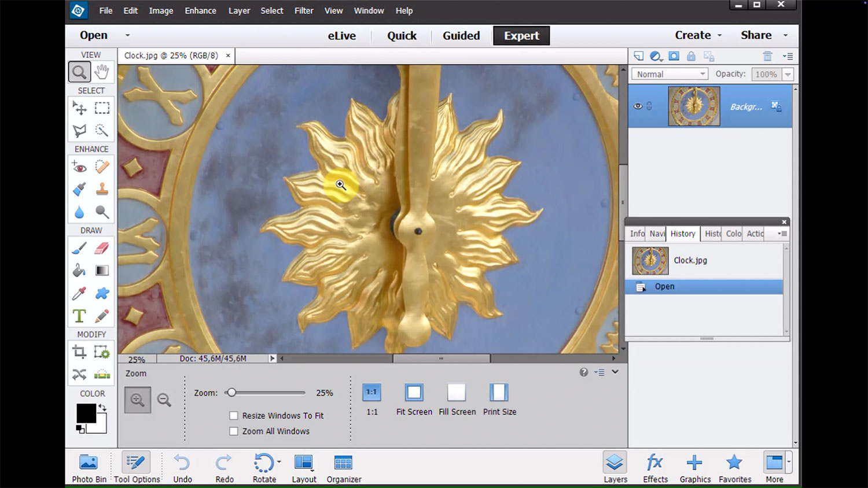Select the Rectangular Marquee tool

coord(102,108)
